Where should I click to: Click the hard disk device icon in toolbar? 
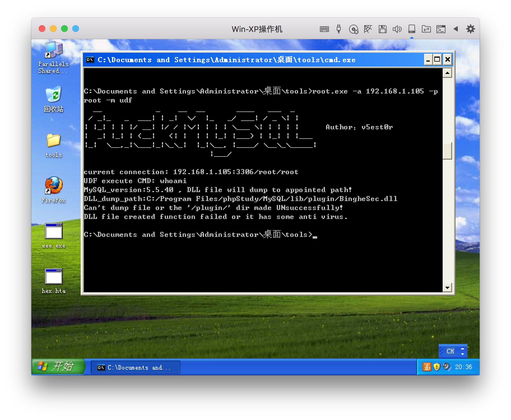(x=412, y=29)
